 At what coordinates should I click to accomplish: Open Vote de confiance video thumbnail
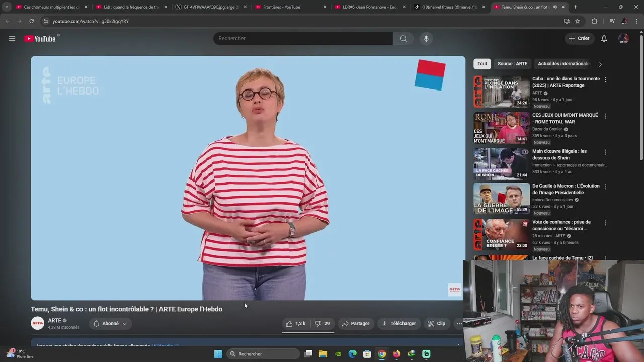502,235
